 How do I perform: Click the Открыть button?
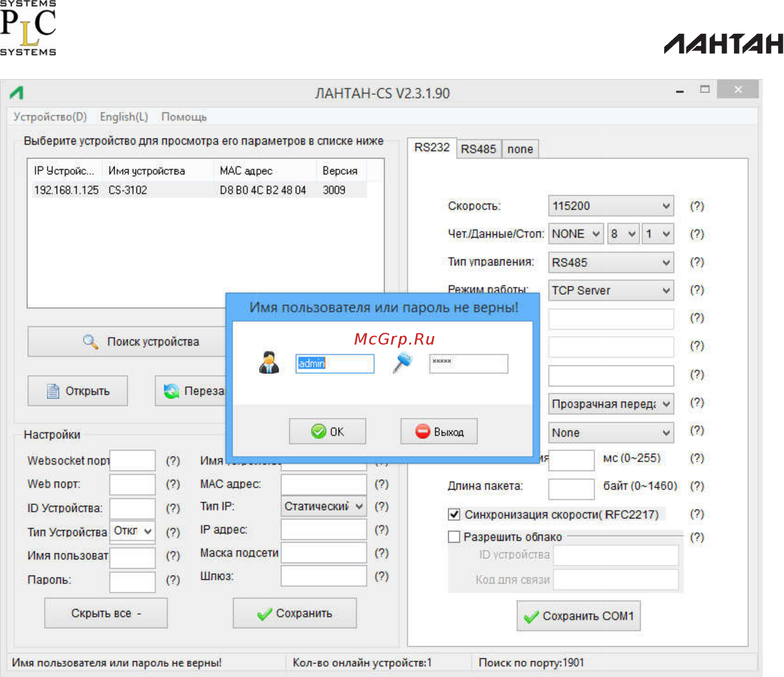point(77,391)
